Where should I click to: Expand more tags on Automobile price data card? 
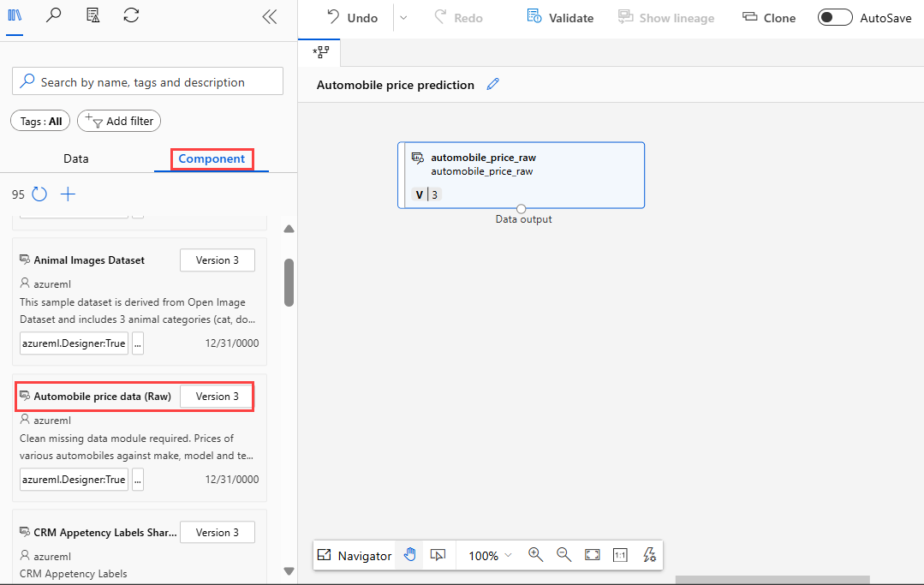point(138,479)
